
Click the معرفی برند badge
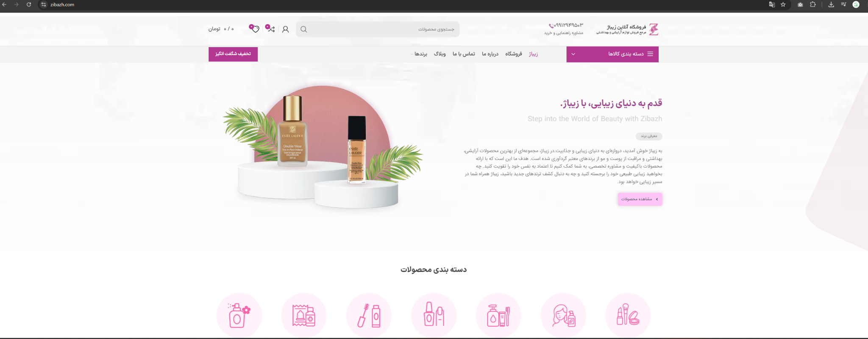click(x=649, y=136)
